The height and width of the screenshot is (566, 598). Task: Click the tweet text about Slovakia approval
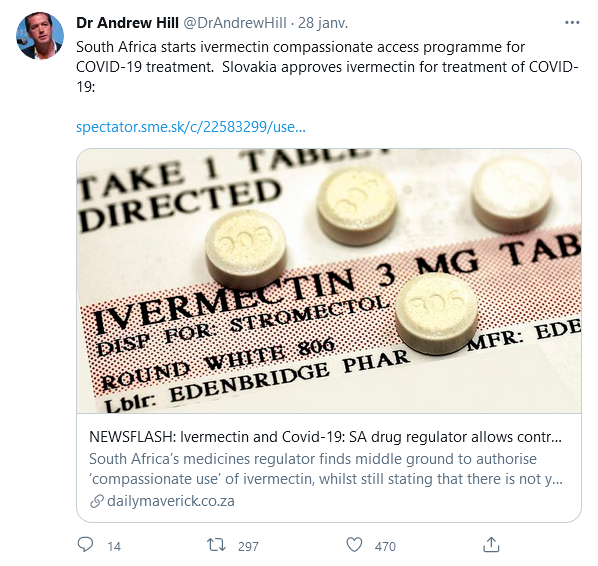click(400, 67)
